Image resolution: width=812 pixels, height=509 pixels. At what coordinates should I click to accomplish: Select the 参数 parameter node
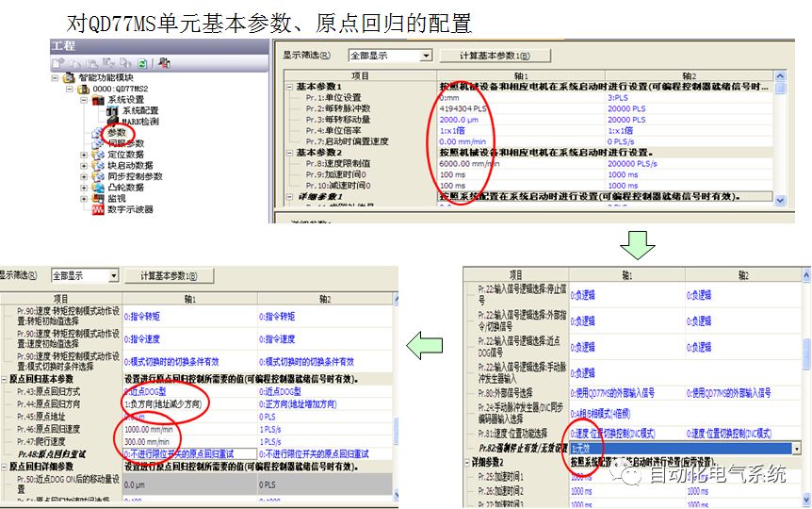point(116,133)
